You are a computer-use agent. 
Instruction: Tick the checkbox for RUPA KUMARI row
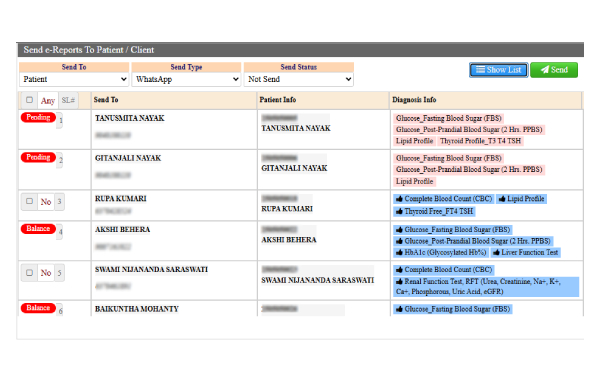point(29,201)
